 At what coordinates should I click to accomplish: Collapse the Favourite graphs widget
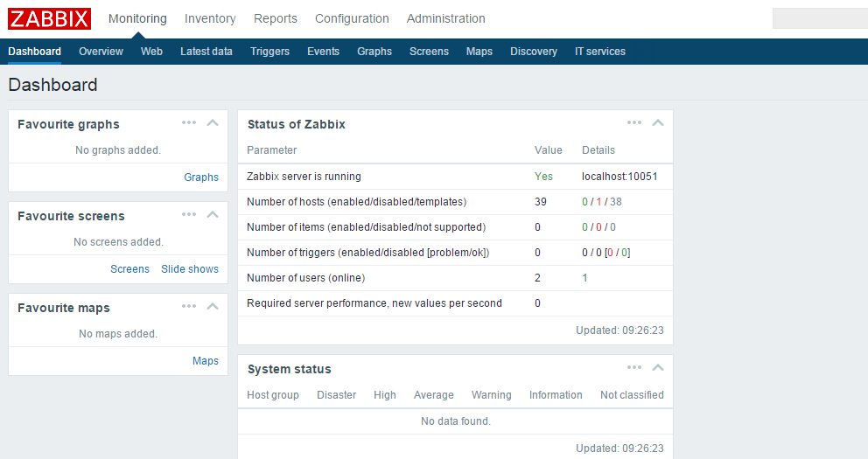pos(213,122)
